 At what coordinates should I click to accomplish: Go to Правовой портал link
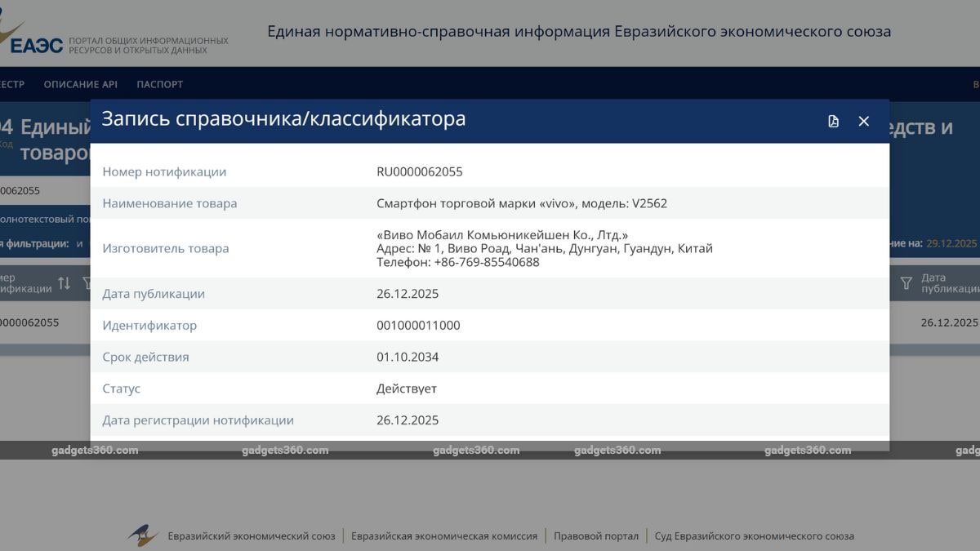tap(596, 536)
